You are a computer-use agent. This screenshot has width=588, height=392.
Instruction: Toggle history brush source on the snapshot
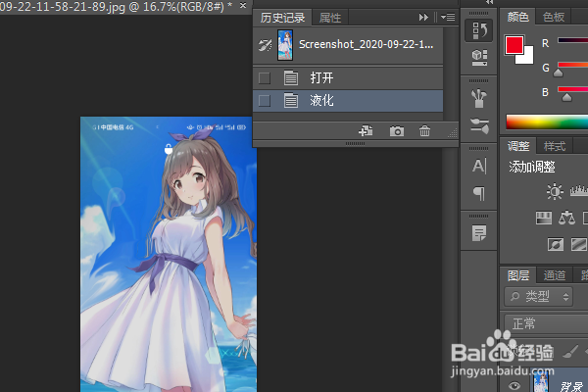point(265,45)
